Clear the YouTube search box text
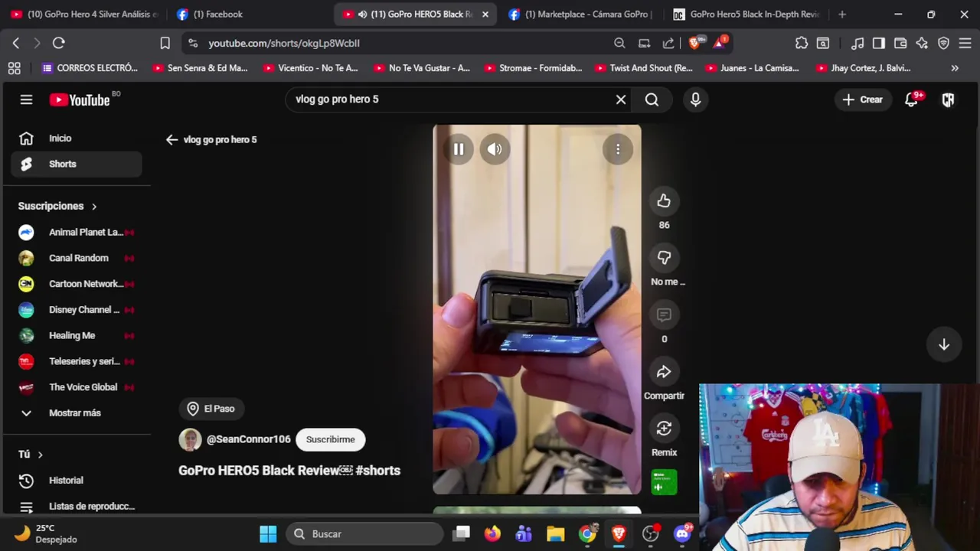The height and width of the screenshot is (551, 980). click(x=621, y=99)
